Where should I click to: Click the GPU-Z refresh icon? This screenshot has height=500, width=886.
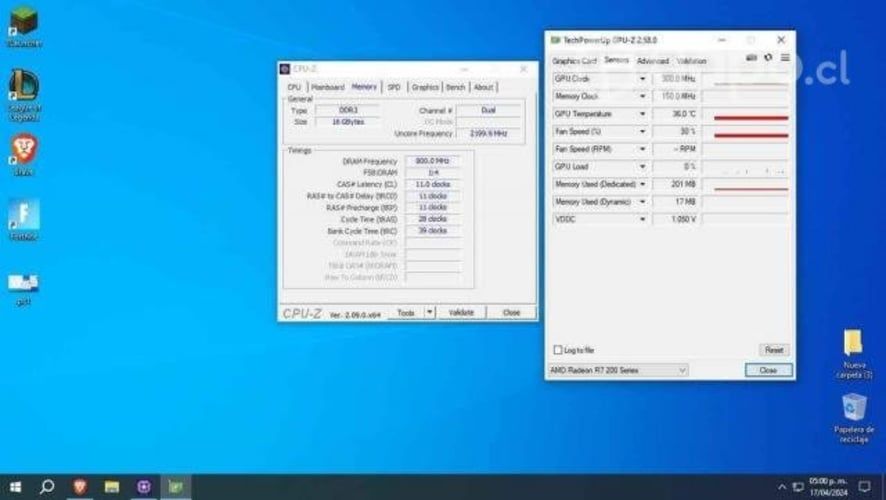coord(768,58)
